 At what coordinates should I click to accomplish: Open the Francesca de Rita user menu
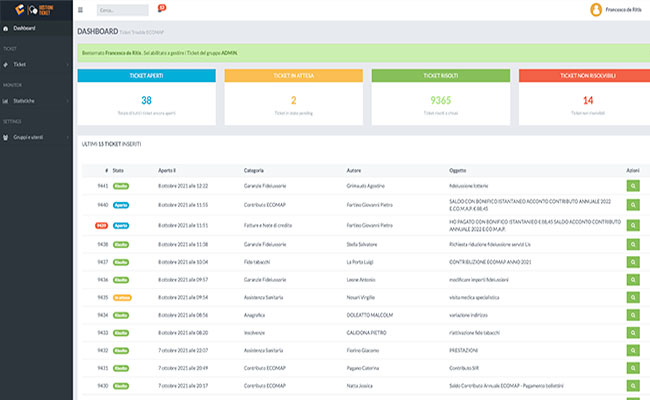tap(623, 10)
